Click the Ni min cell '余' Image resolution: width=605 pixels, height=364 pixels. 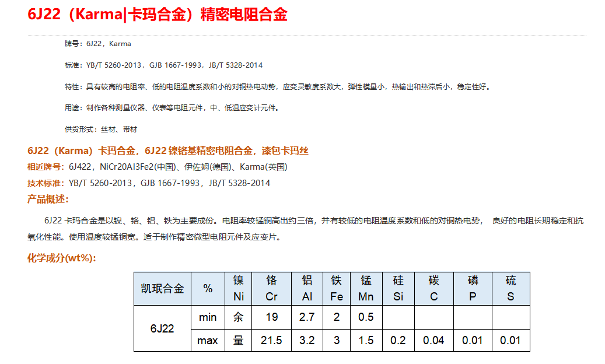239,317
